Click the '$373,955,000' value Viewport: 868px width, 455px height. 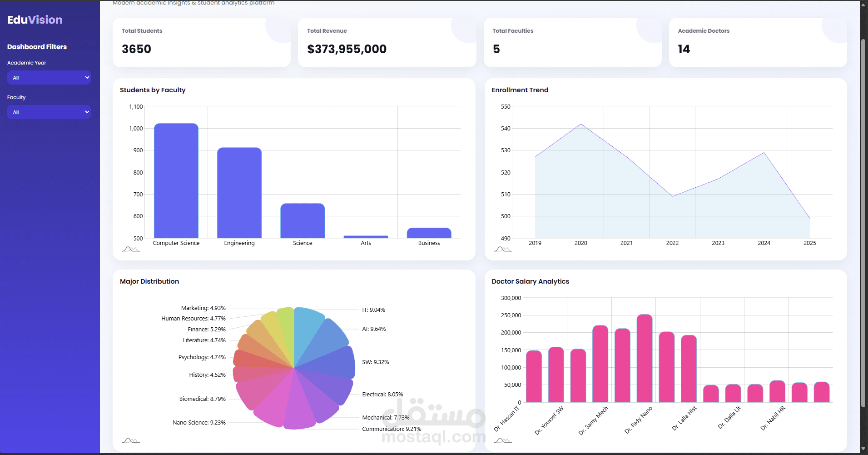[x=347, y=49]
